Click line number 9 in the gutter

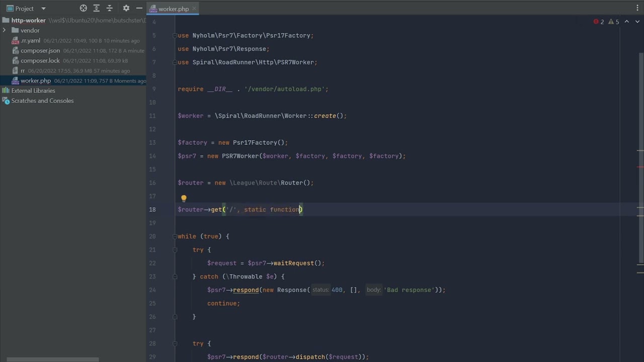[x=153, y=89]
